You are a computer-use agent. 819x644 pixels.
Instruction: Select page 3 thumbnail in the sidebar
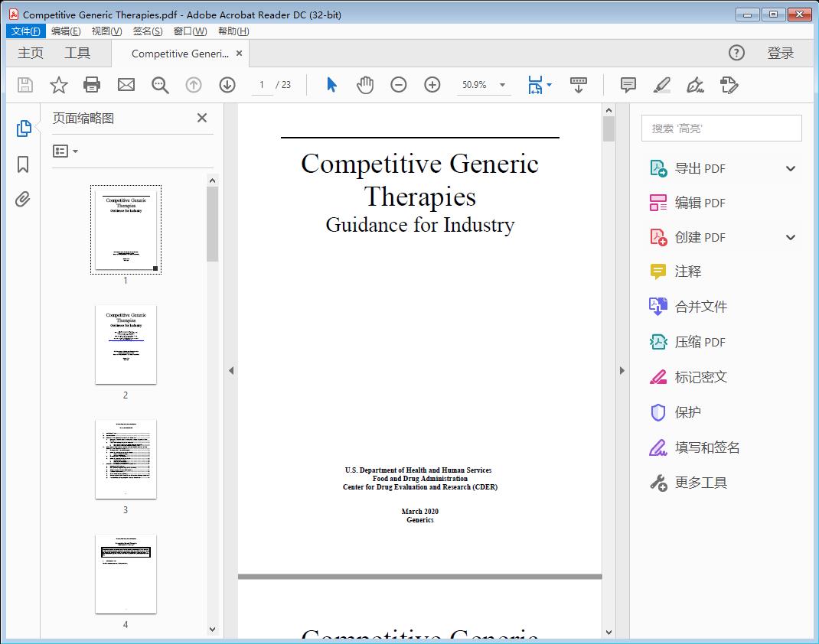pos(125,459)
